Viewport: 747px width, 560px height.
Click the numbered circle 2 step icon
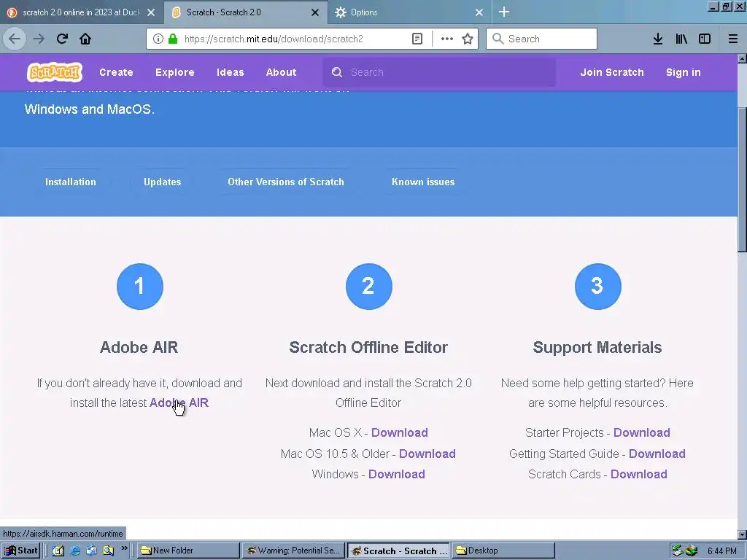[x=368, y=286]
